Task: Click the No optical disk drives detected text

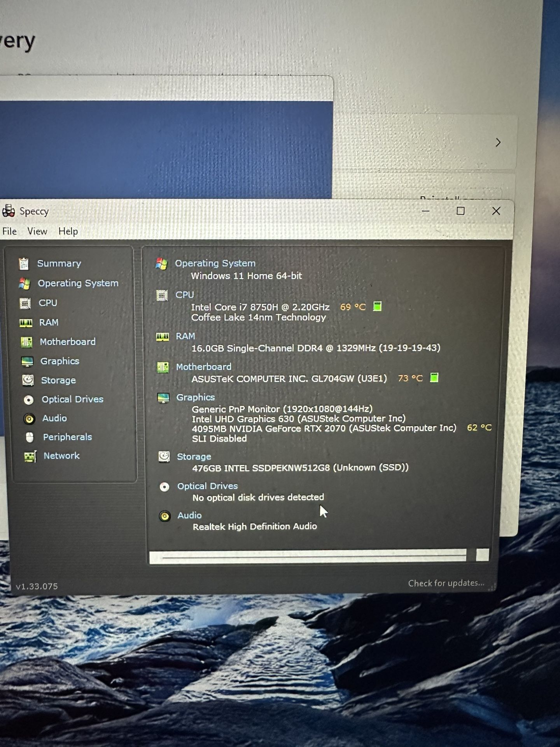Action: (x=258, y=497)
